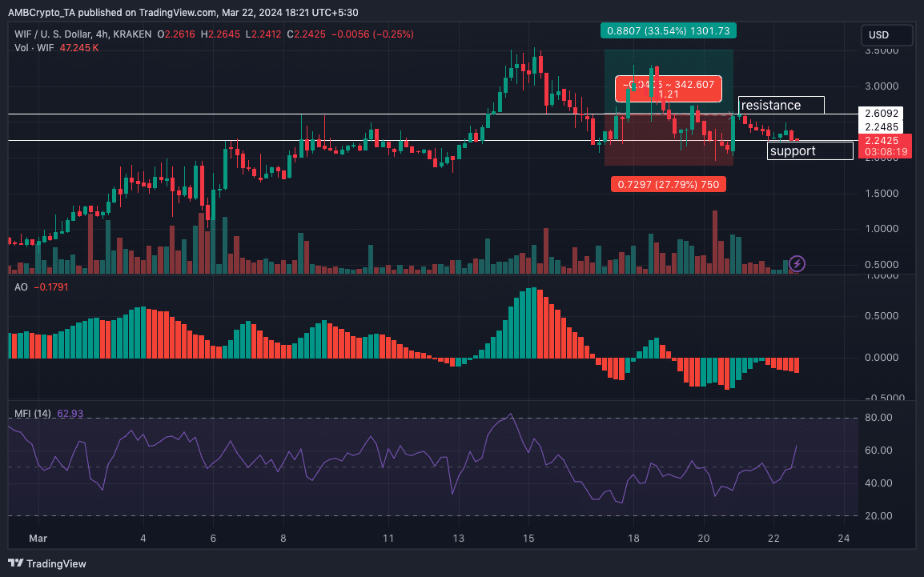The width and height of the screenshot is (924, 577).
Task: Click the Mar label on the time axis
Action: click(x=38, y=538)
